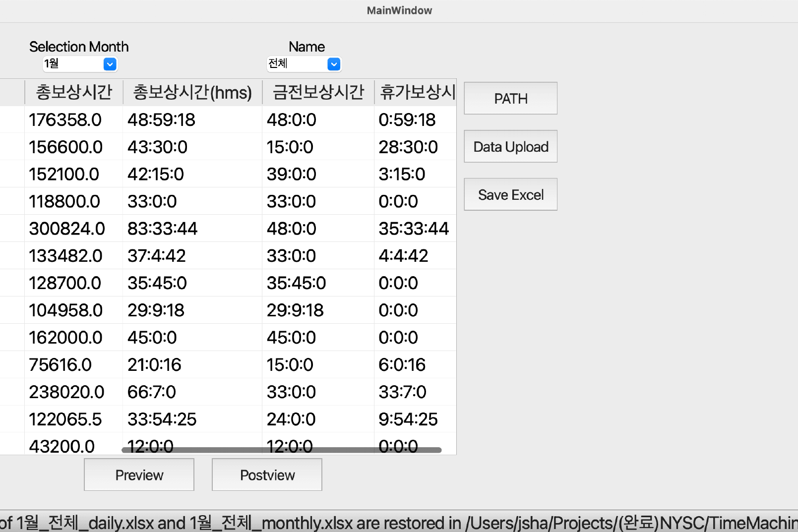The width and height of the screenshot is (798, 532).
Task: Select the 총보상시간 column header
Action: [x=74, y=92]
